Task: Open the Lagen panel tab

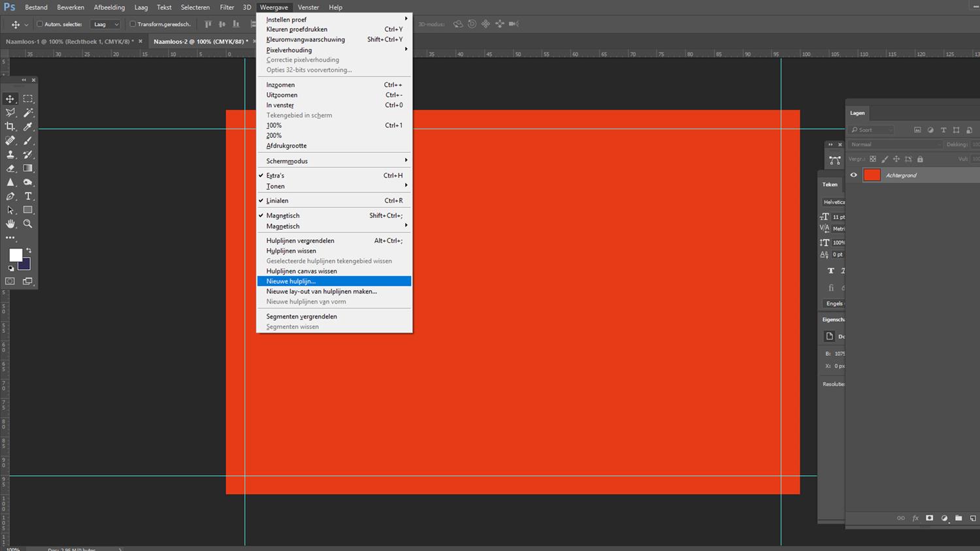Action: coord(857,113)
